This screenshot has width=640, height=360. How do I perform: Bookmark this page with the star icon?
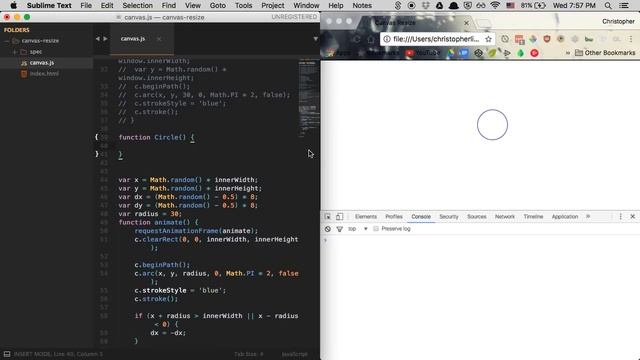[488, 39]
